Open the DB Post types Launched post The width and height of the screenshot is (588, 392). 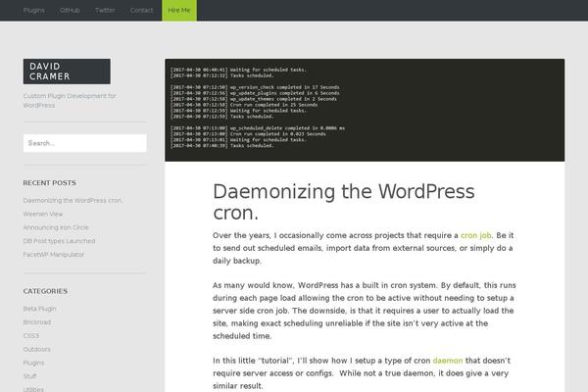pos(59,241)
